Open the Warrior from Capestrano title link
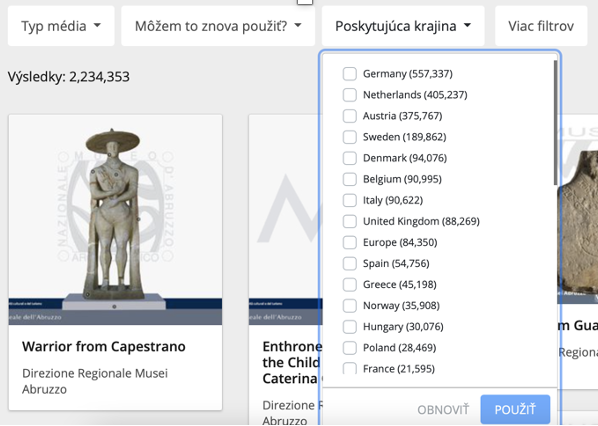 [104, 346]
